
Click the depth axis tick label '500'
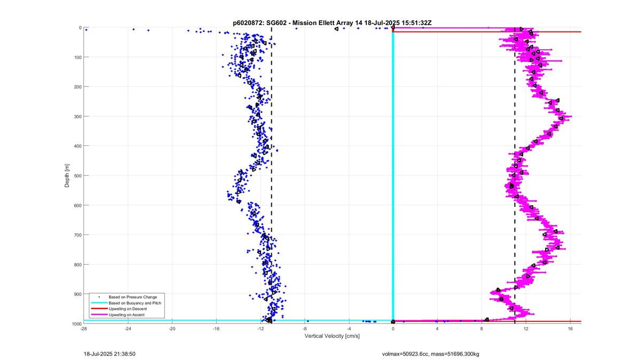click(77, 176)
